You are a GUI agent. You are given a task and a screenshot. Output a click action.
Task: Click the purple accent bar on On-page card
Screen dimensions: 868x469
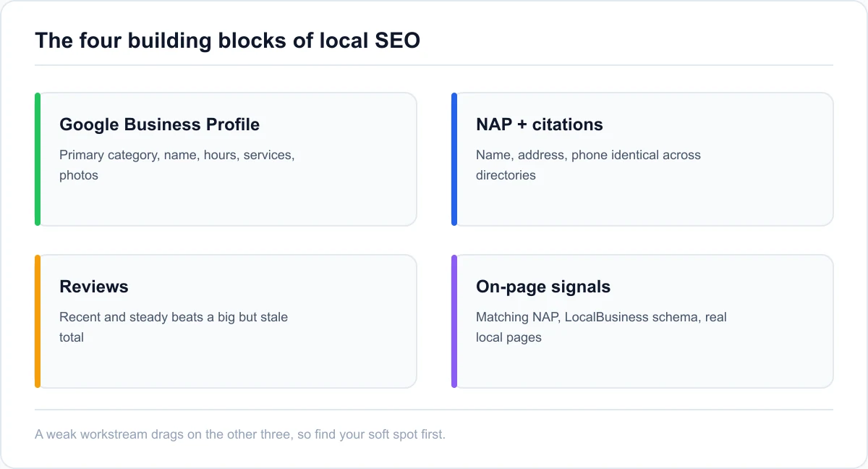point(454,321)
